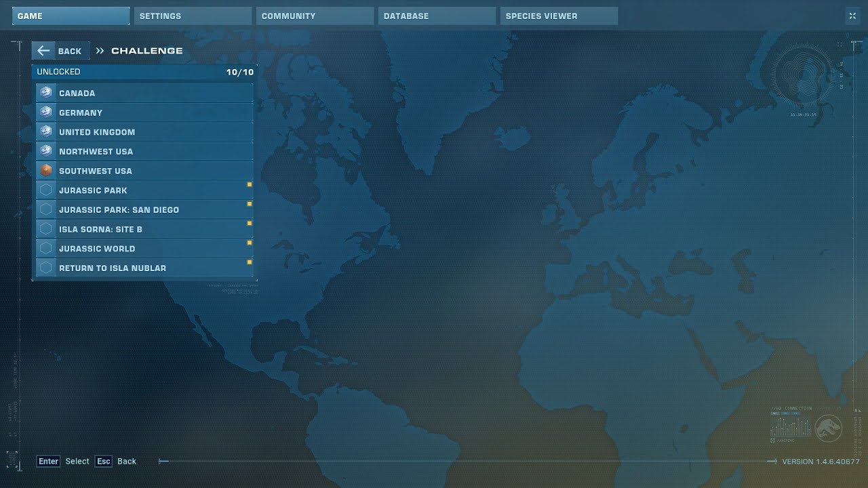Click yellow marker on Isla Sorna row
This screenshot has height=488, width=868.
pos(250,223)
